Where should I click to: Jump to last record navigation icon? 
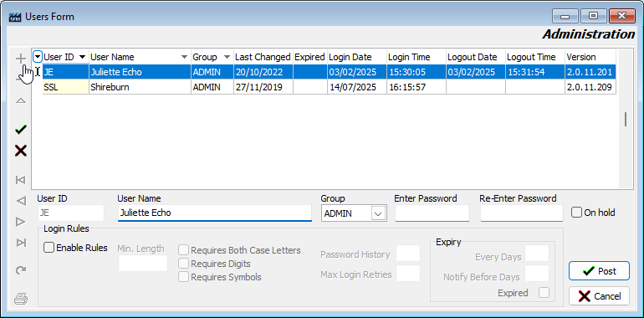(x=21, y=244)
